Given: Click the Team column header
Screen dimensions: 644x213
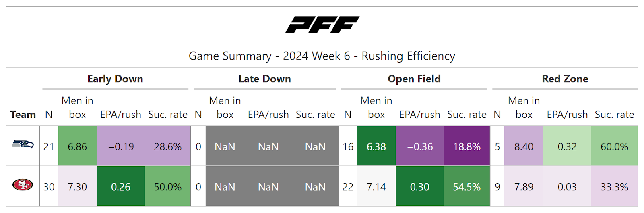Looking at the screenshot, I should pos(23,115).
